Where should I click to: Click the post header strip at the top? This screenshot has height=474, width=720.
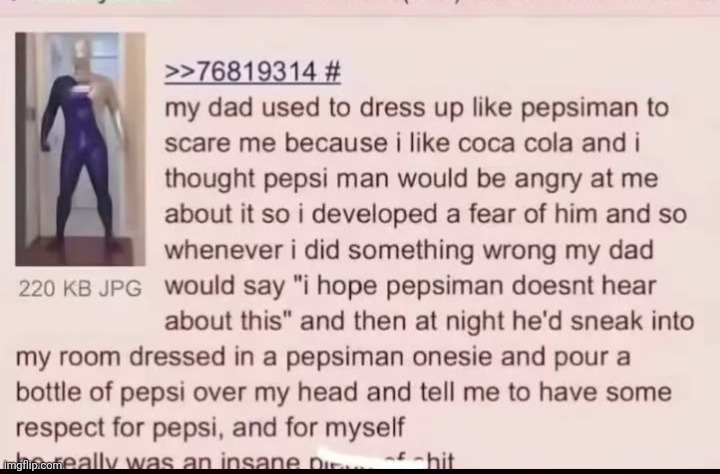click(x=360, y=7)
